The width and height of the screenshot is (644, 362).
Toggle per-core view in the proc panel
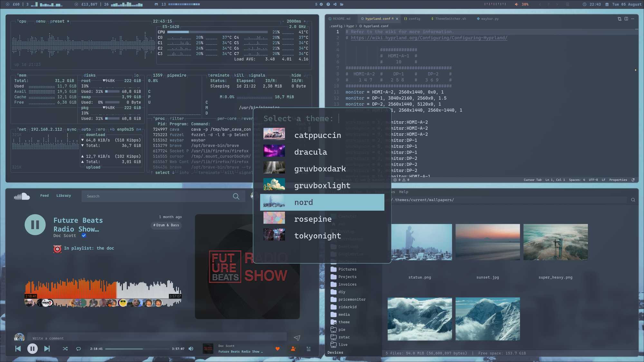227,119
